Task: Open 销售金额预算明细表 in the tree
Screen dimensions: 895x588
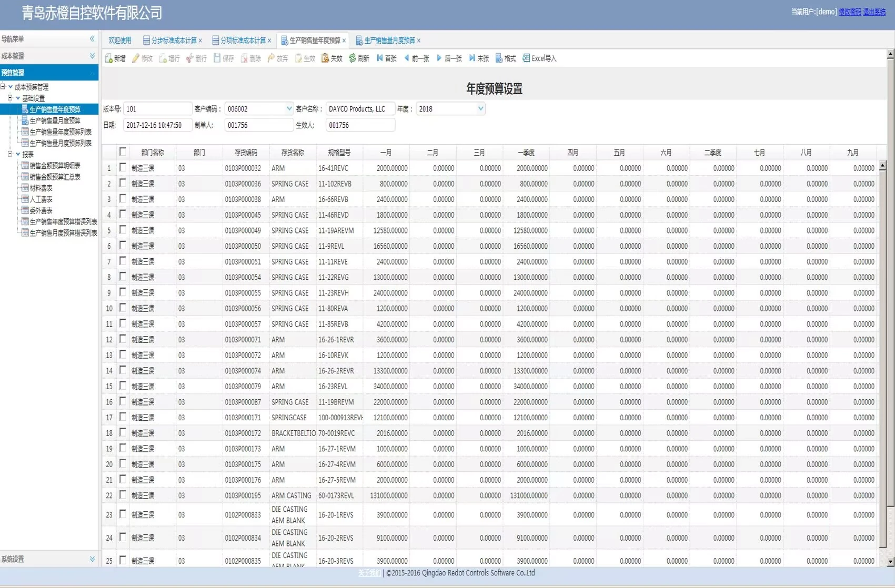Action: click(55, 166)
